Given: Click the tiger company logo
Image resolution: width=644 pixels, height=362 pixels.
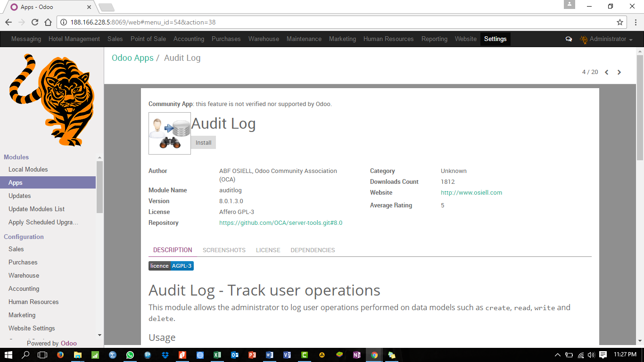Looking at the screenshot, I should (52, 100).
